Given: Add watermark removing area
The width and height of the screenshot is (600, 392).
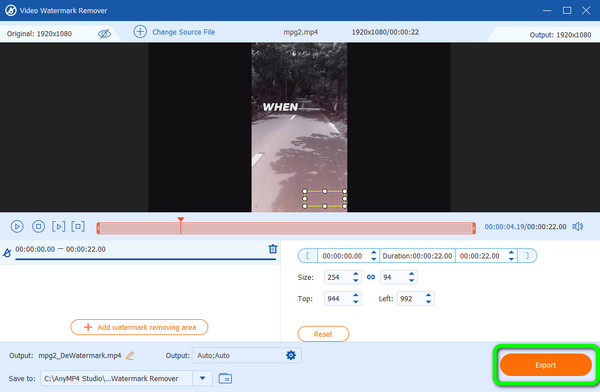Looking at the screenshot, I should (139, 327).
